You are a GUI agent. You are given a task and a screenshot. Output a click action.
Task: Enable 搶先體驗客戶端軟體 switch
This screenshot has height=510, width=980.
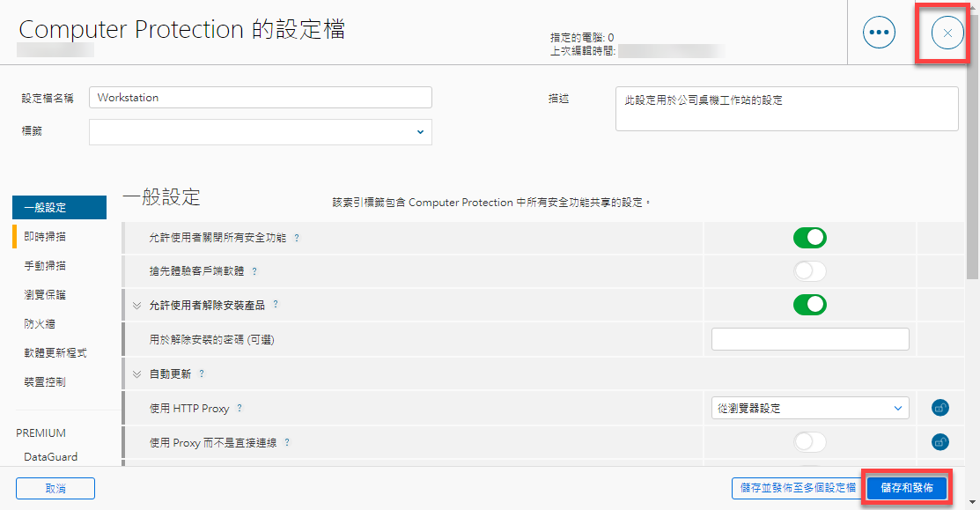(x=809, y=271)
